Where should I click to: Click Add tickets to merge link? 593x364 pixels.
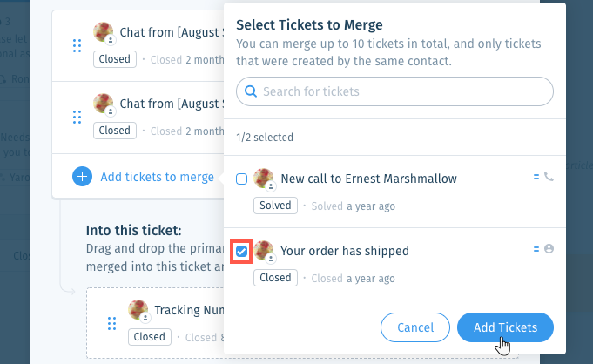click(x=157, y=177)
